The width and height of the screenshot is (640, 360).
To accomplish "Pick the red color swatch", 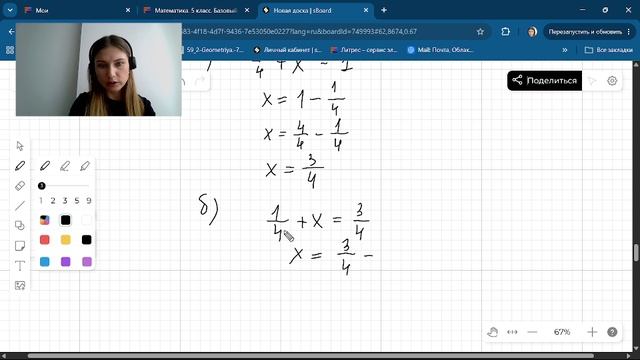I will pos(45,240).
